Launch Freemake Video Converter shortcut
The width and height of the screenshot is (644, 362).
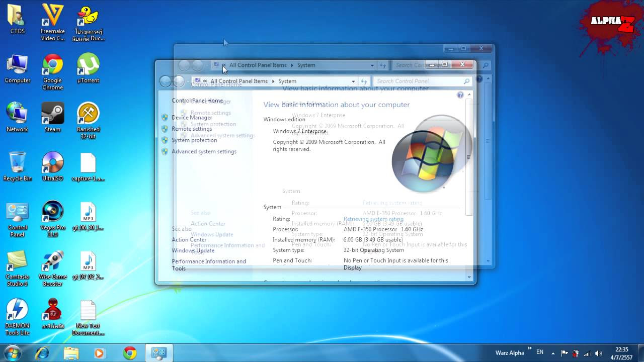[52, 22]
